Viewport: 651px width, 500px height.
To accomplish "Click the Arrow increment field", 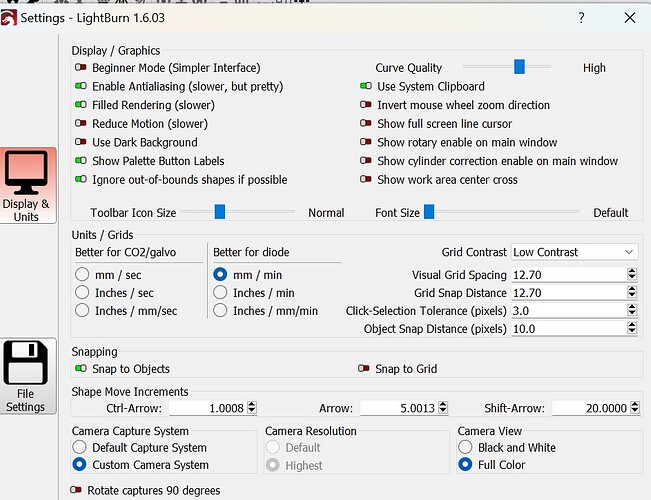I will pos(399,408).
